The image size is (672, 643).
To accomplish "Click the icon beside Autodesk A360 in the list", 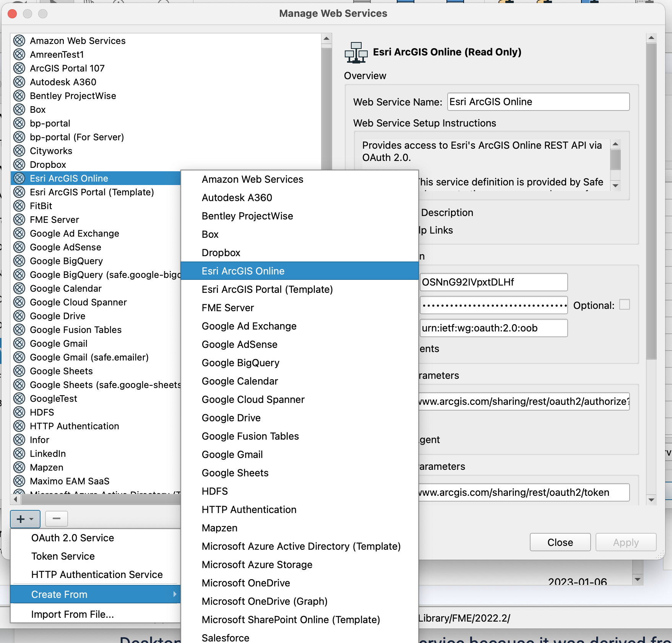I will [19, 82].
